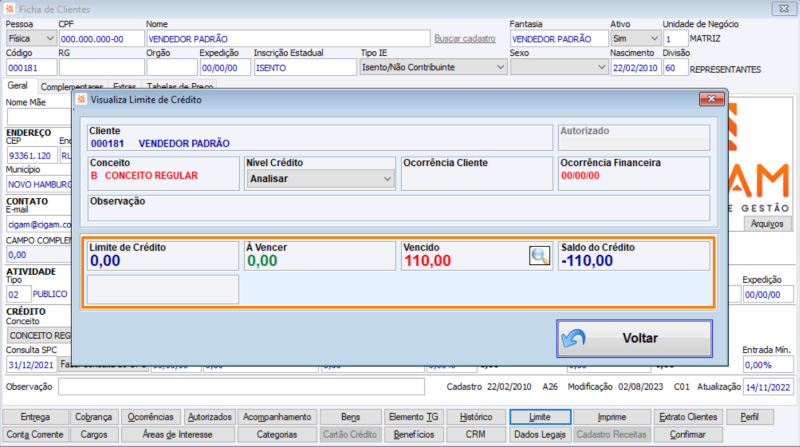Click the Imprime button

[612, 417]
